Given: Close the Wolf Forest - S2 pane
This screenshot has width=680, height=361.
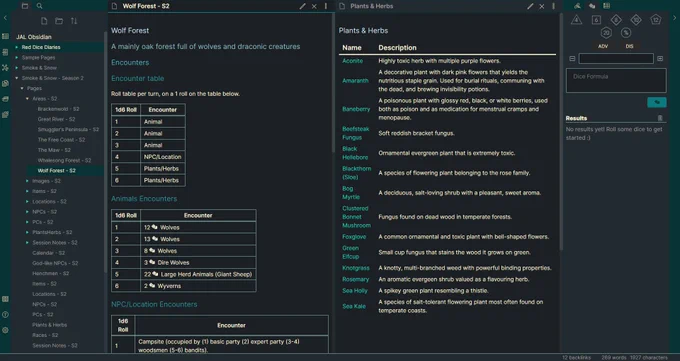Looking at the screenshot, I should (314, 6).
